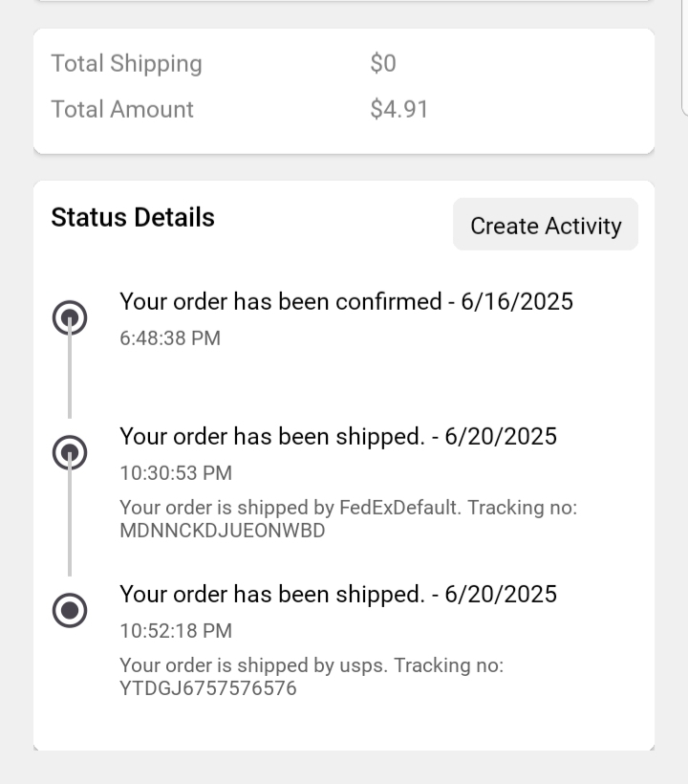
Task: Click the $0 shipping value
Action: coord(383,64)
